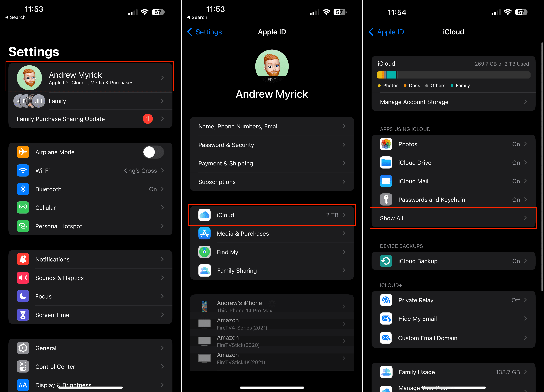
Task: Tap the General gear icon
Action: coord(23,348)
